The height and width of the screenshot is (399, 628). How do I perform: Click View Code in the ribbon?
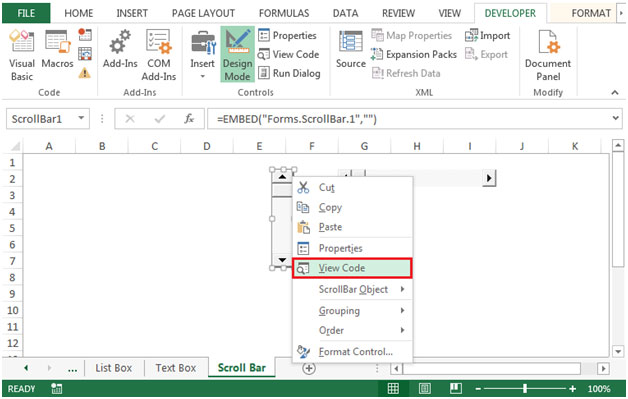pos(288,54)
